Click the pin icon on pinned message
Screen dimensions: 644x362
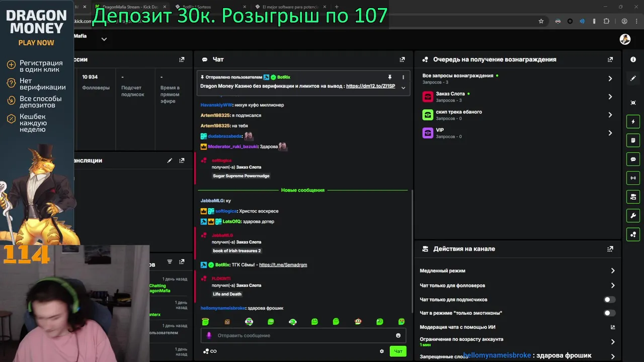point(389,77)
